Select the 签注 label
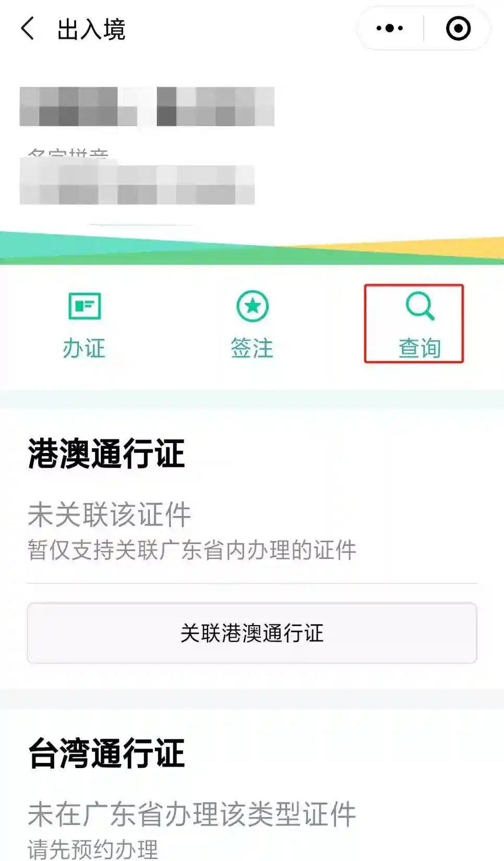 click(252, 348)
